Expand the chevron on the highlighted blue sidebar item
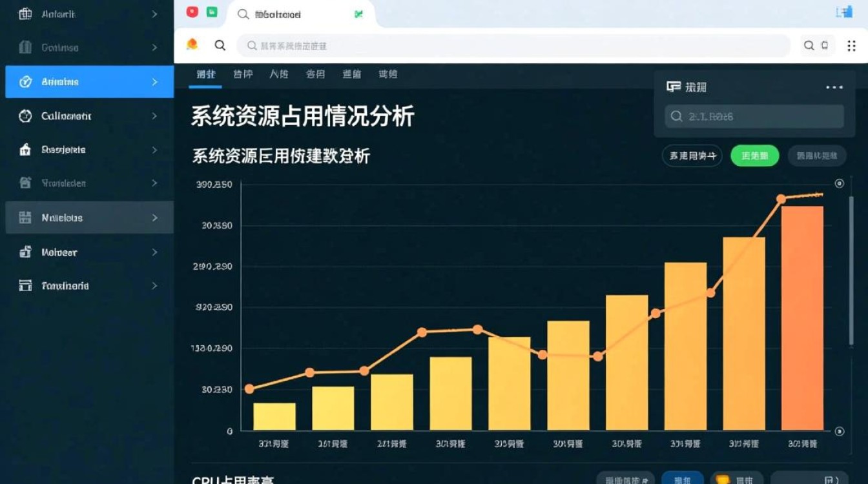 154,82
